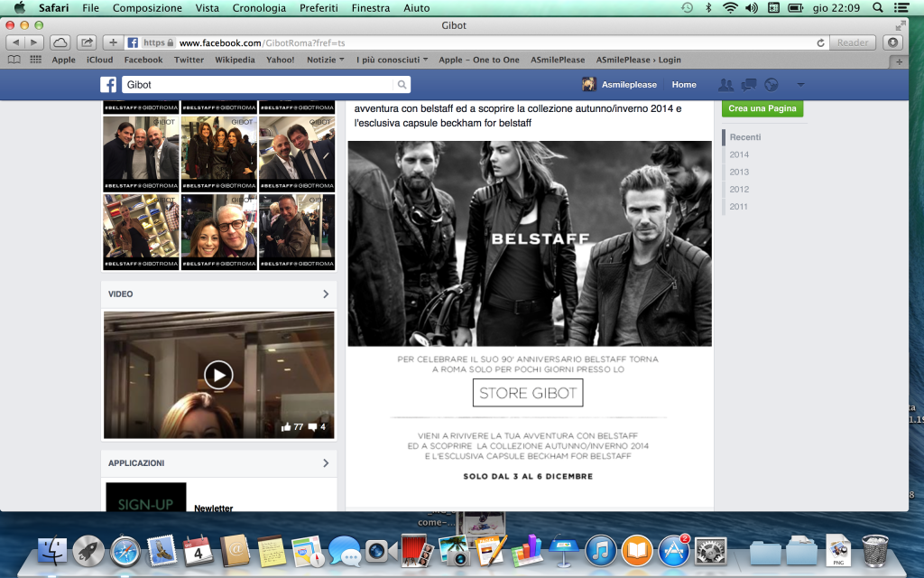Open Facebook account settings dropdown arrow
Image resolution: width=924 pixels, height=578 pixels.
[x=800, y=85]
